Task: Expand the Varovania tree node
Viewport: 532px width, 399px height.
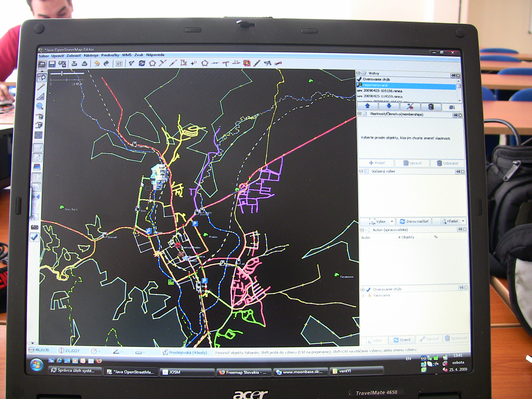Action: click(x=363, y=296)
